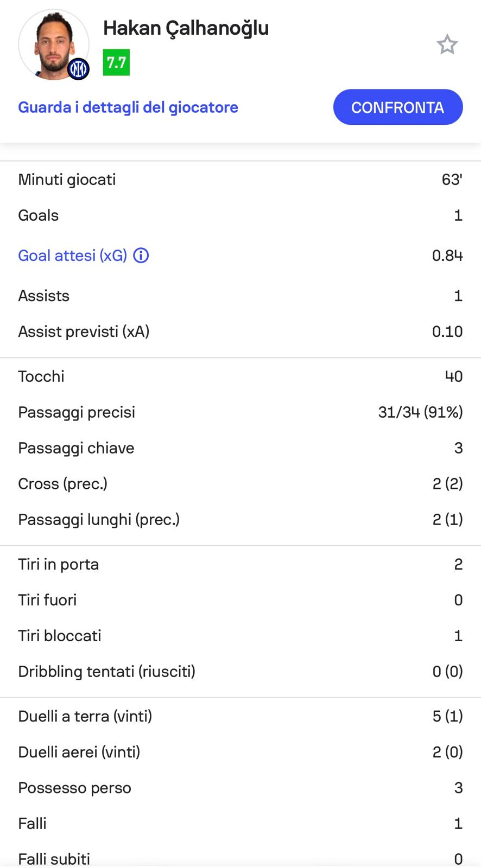
Task: Open Guarda i dettagli del giocatore link
Action: tap(128, 107)
